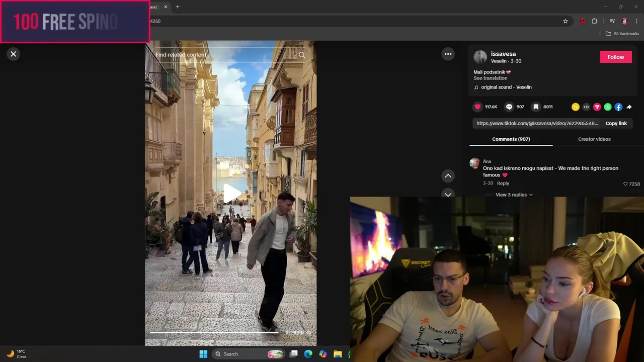644x362 pixels.
Task: Click the 100 FREE SPINS banner
Action: pyautogui.click(x=75, y=22)
